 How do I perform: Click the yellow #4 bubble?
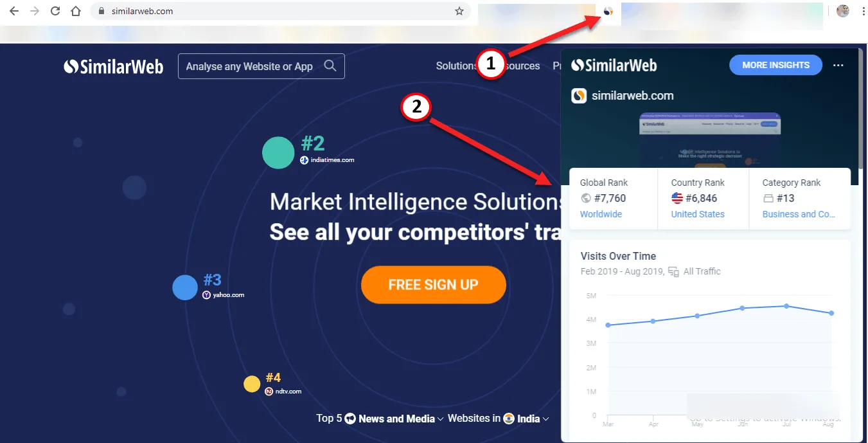tap(252, 384)
